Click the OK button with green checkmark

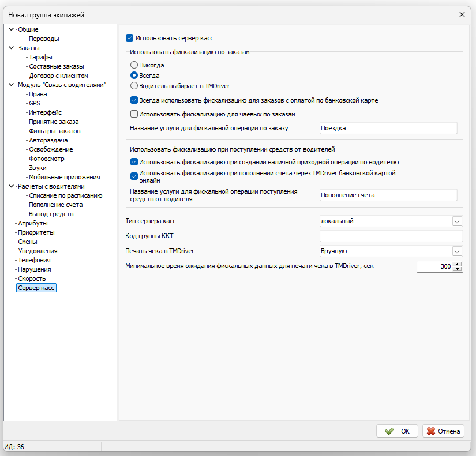click(397, 431)
